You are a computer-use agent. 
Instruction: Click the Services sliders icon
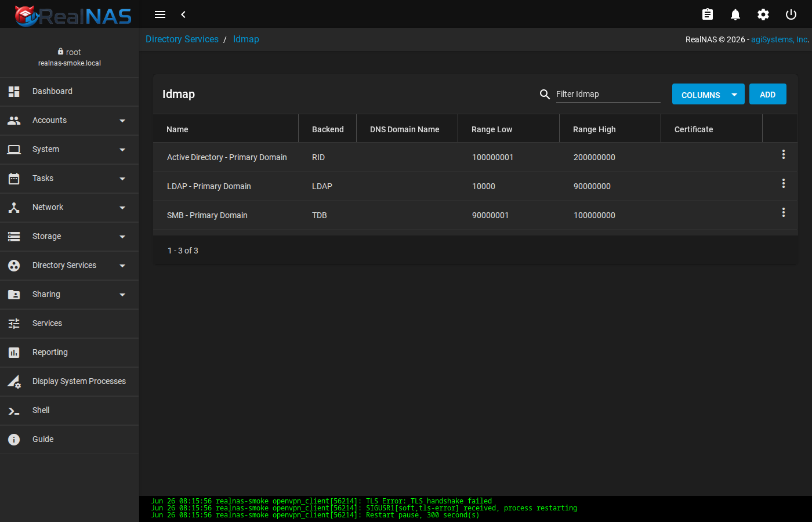tap(14, 323)
